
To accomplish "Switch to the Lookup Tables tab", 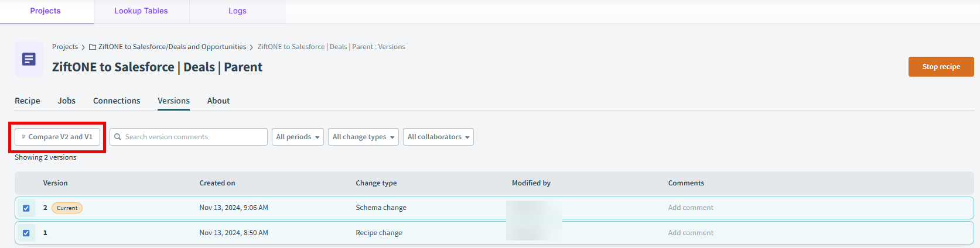I will click(x=141, y=11).
